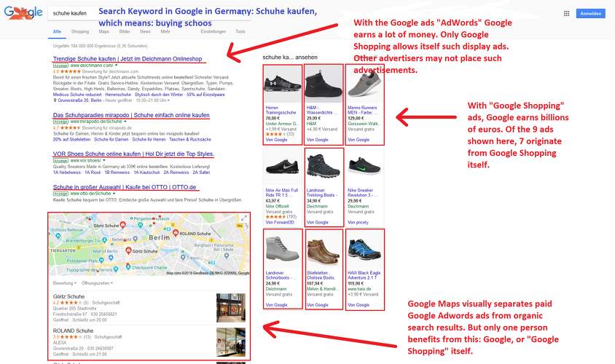Click the Tresor map marker
The height and width of the screenshot is (364, 615).
183,258
